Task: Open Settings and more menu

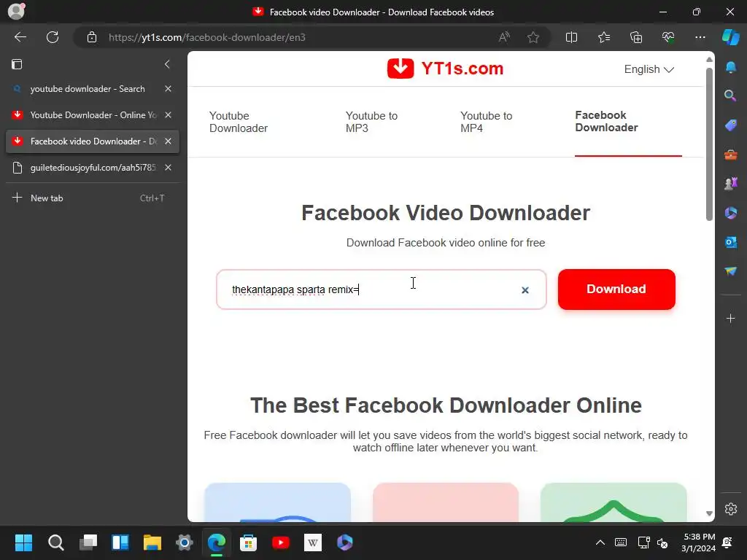Action: coord(700,37)
